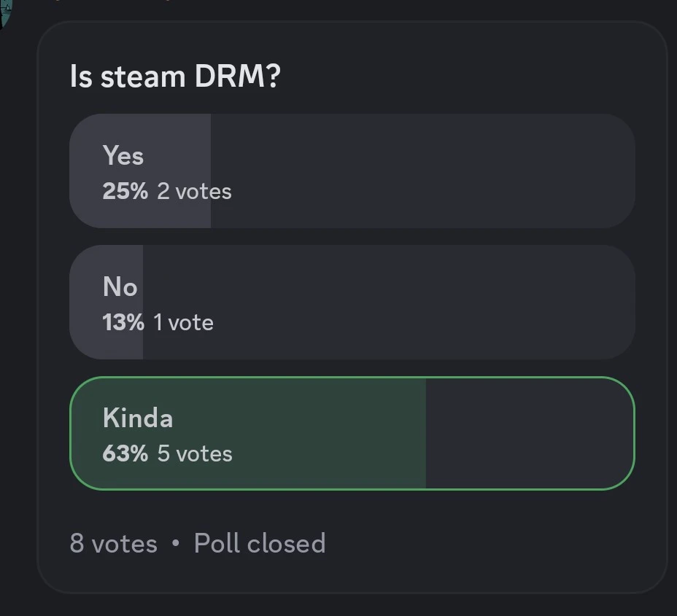Click the unfilled area of Yes bar

click(423, 171)
